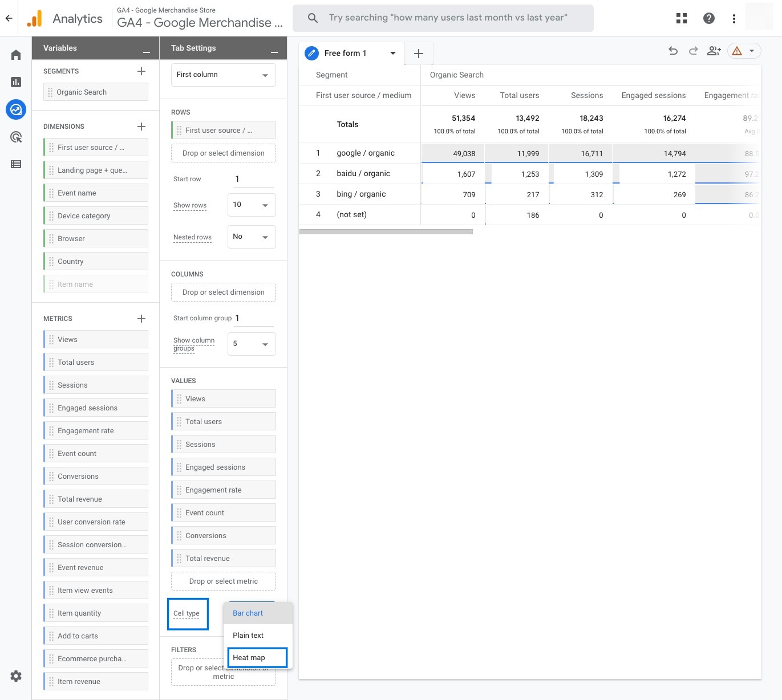The height and width of the screenshot is (700, 782).
Task: Go to Home in left sidebar
Action: pyautogui.click(x=16, y=55)
